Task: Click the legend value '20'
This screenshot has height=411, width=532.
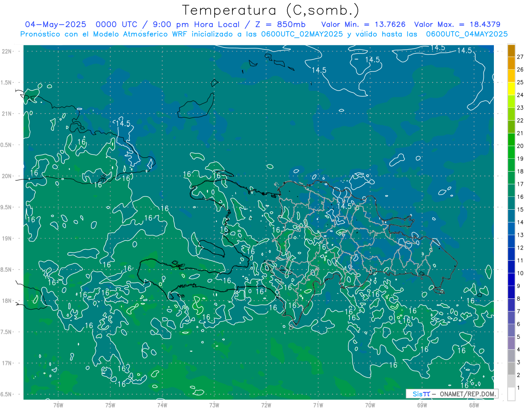Action: pyautogui.click(x=520, y=146)
